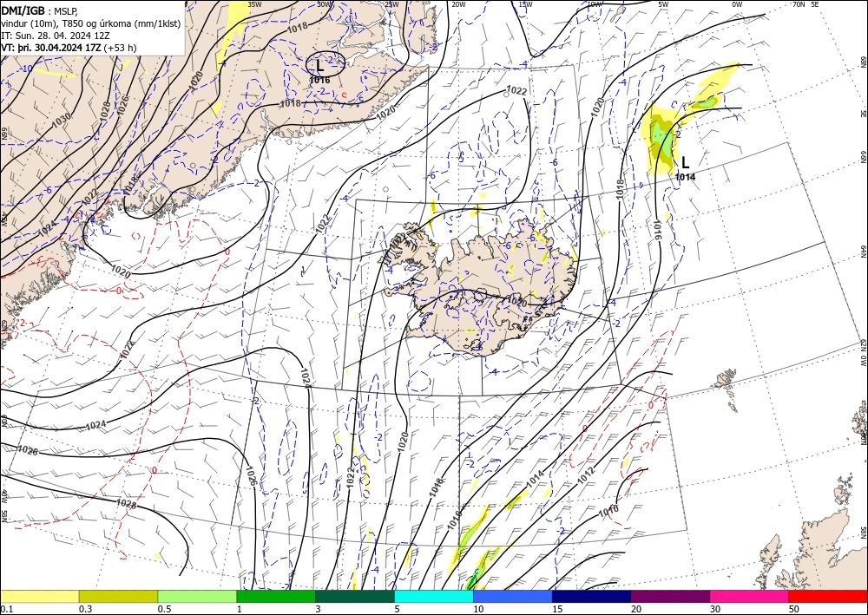Image resolution: width=868 pixels, height=615 pixels.
Task: Click the 35W longitude label at top
Action: 254,4
